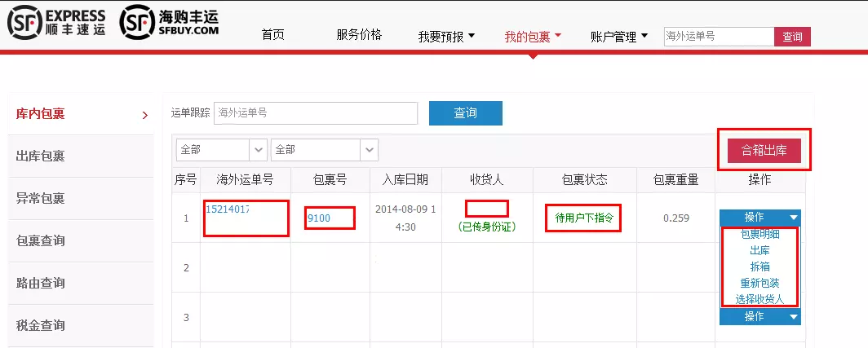The width and height of the screenshot is (868, 348).
Task: Toggle the row 1 操作 dropdown
Action: click(760, 217)
